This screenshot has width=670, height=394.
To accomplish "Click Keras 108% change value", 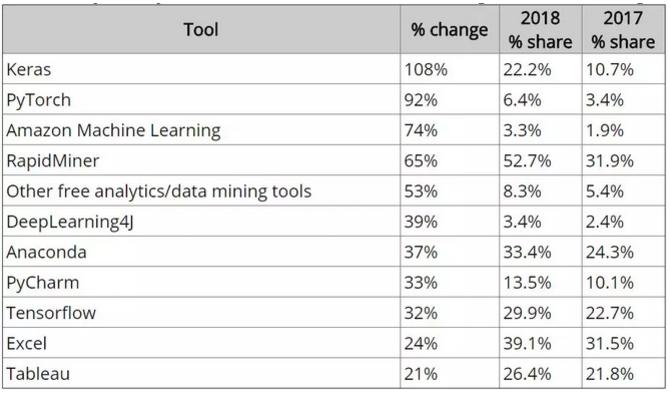I will [x=426, y=69].
